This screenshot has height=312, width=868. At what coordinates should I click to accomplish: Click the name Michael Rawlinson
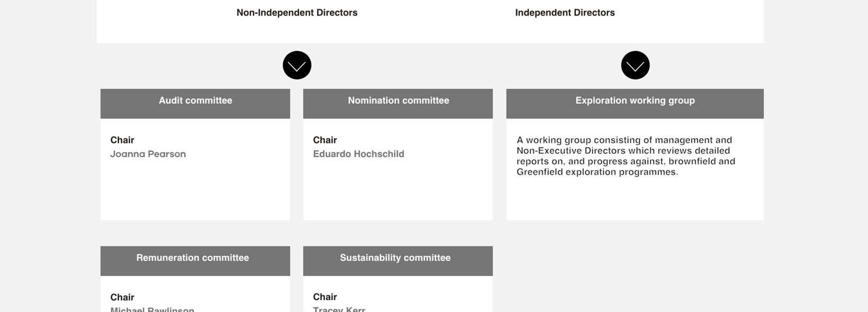point(152,309)
